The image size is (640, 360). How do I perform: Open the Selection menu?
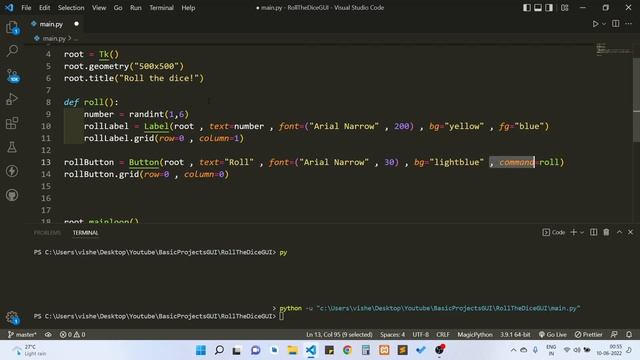click(71, 8)
